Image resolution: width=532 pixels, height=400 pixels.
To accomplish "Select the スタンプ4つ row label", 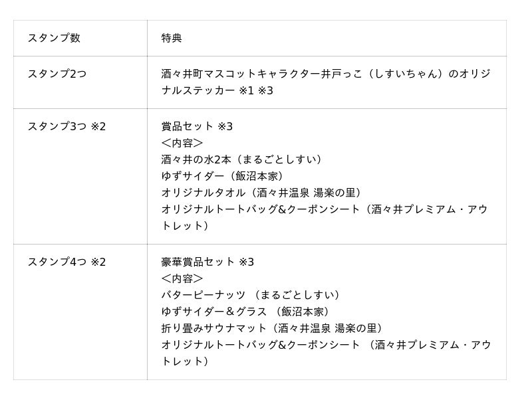I will 57,262.
